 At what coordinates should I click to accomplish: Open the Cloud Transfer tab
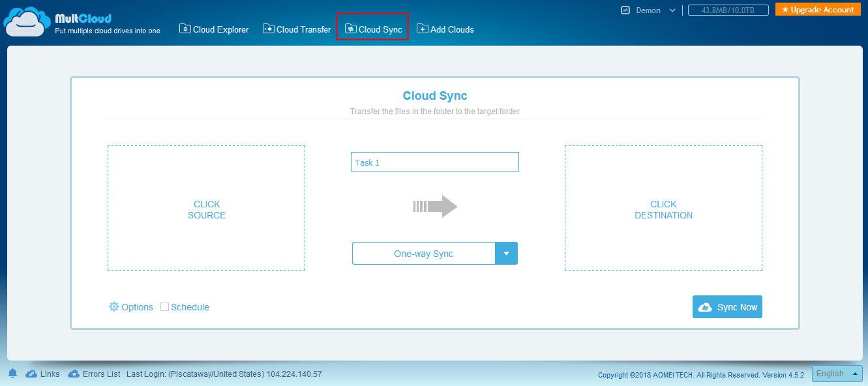pyautogui.click(x=297, y=29)
